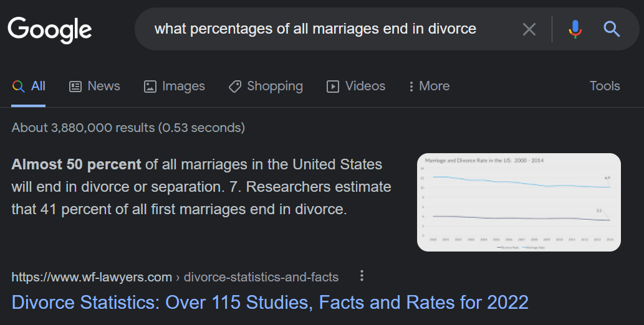Open the marriage and divorce rate chart thumbnail

pyautogui.click(x=519, y=202)
